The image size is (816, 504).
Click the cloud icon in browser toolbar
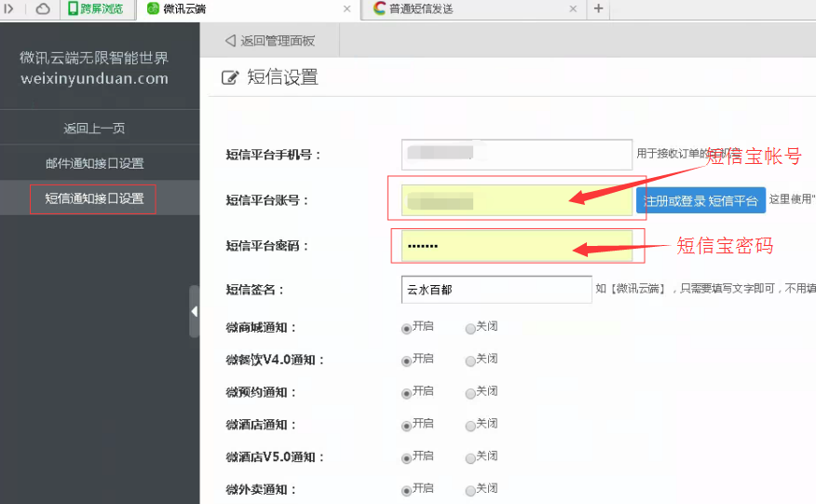coord(43,9)
